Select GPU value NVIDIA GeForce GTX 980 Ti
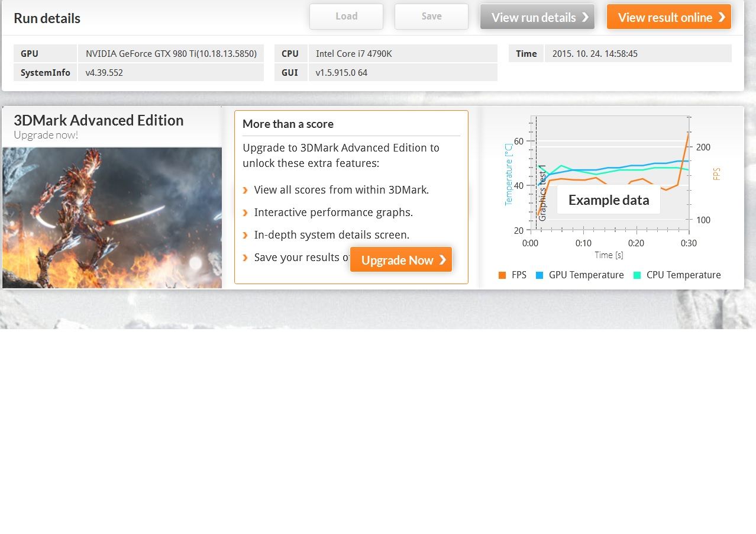756x534 pixels. point(171,53)
